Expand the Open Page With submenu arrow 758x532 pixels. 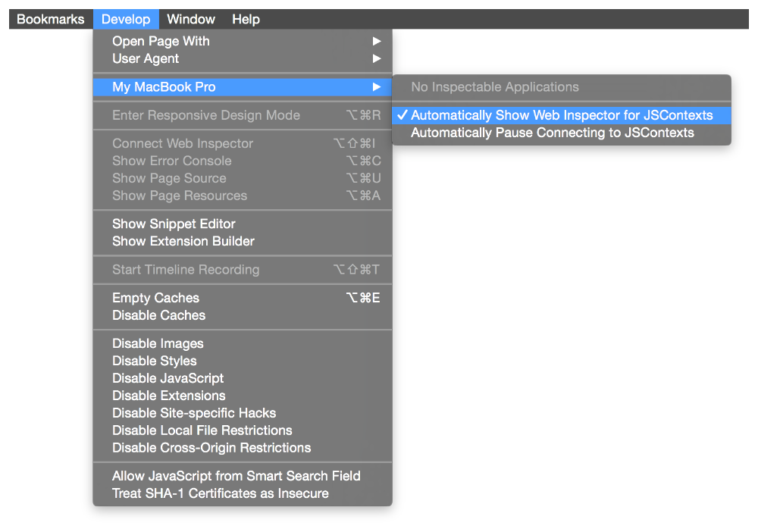tap(377, 41)
